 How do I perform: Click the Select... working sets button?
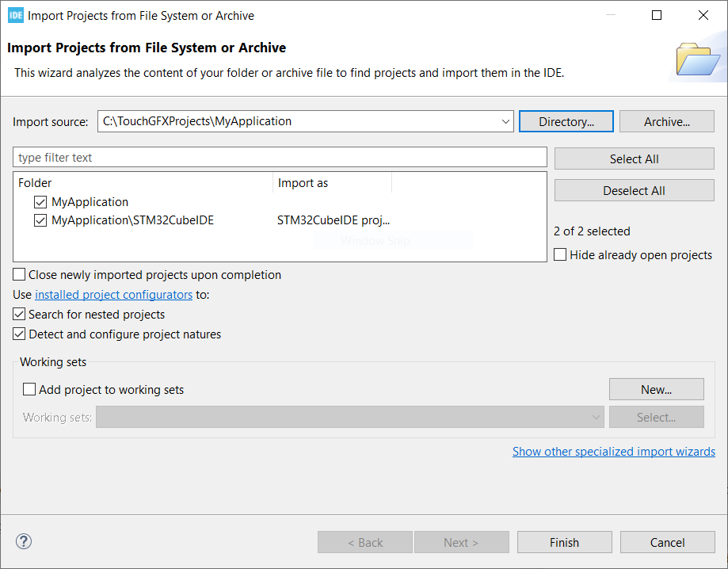pyautogui.click(x=657, y=417)
